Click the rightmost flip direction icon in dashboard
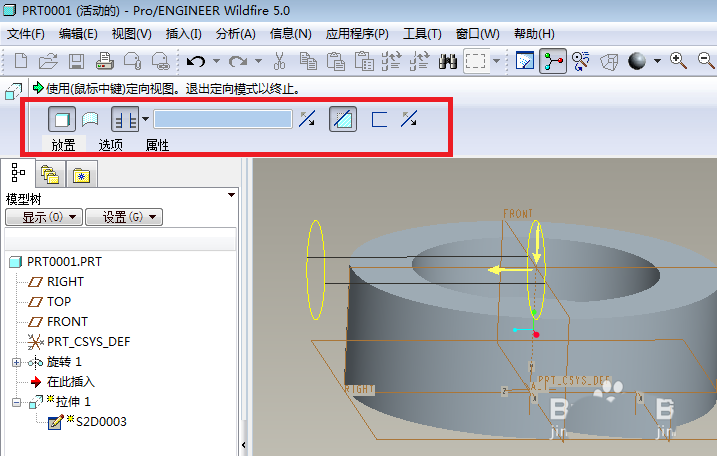The width and height of the screenshot is (717, 456). coord(409,119)
